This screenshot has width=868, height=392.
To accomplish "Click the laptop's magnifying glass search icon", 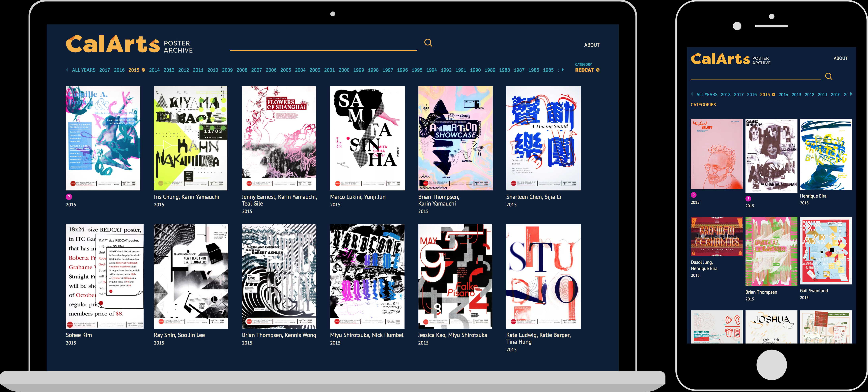I will (428, 43).
